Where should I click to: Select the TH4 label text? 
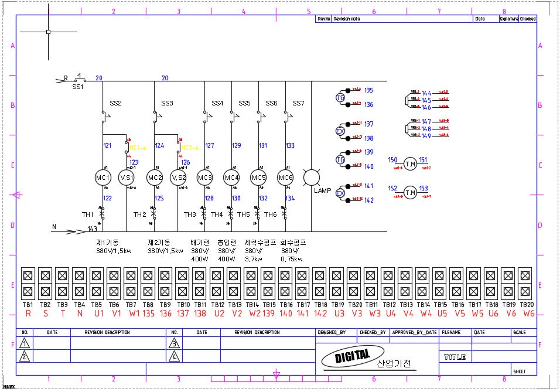(217, 214)
